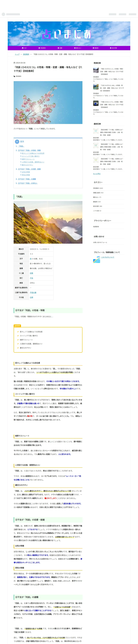This screenshot has height=644, width=138.
Task: Click the mountain sunrise image
Action: click(x=48, y=222)
